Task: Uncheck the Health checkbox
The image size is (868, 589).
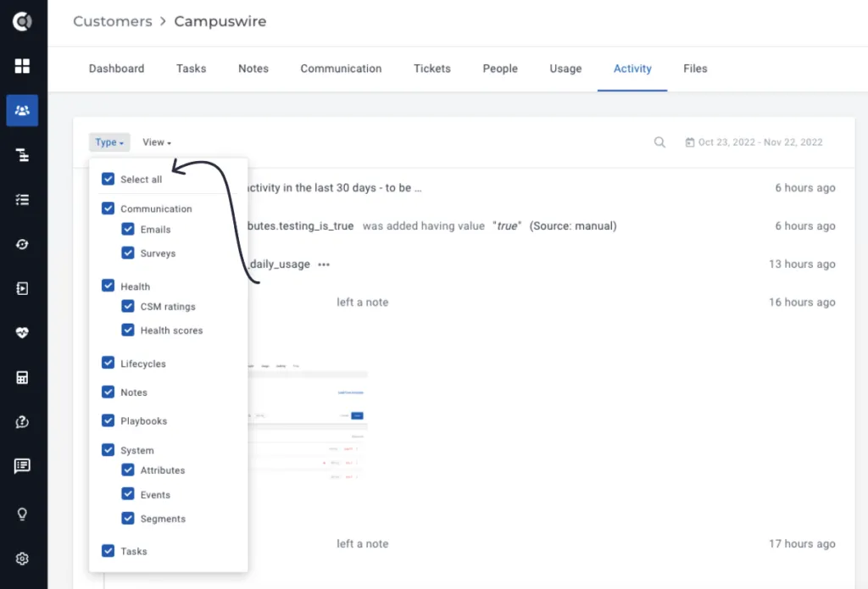Action: (x=108, y=286)
